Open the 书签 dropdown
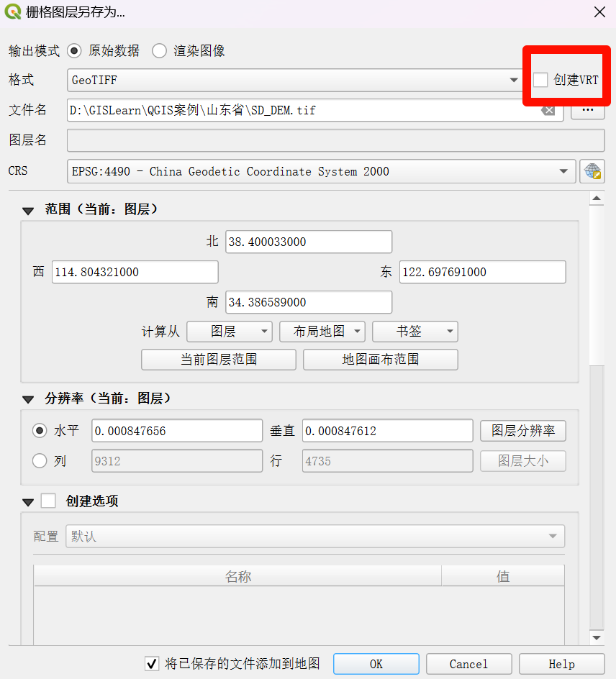Screen dimensions: 616x679 tap(415, 332)
